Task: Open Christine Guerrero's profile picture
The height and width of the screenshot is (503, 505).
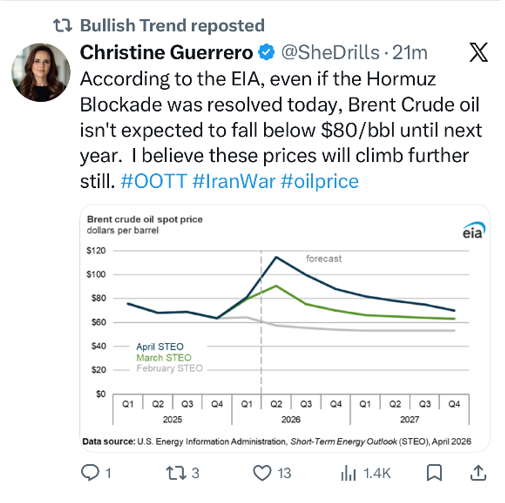Action: point(41,72)
